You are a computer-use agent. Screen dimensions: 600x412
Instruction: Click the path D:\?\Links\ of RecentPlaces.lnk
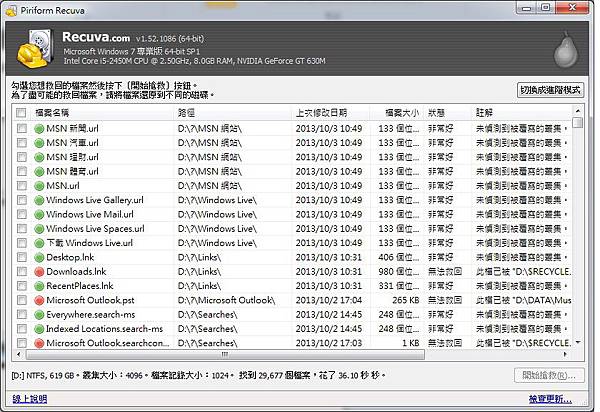click(199, 286)
